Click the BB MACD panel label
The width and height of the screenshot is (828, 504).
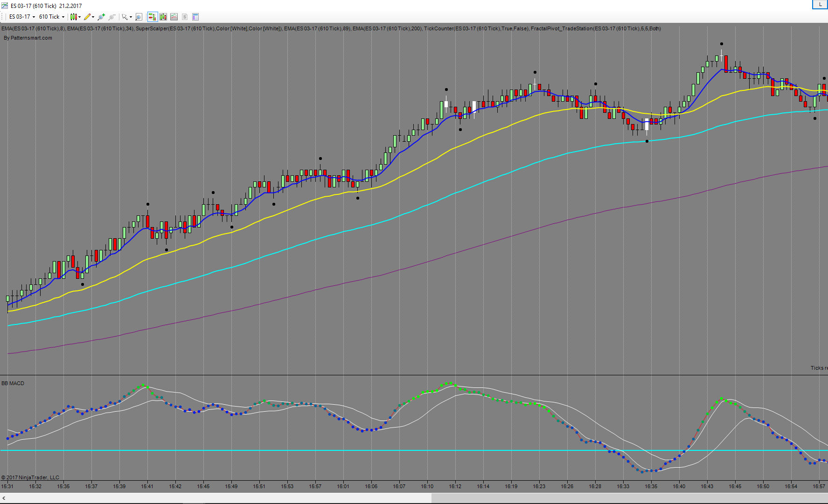[x=13, y=383]
